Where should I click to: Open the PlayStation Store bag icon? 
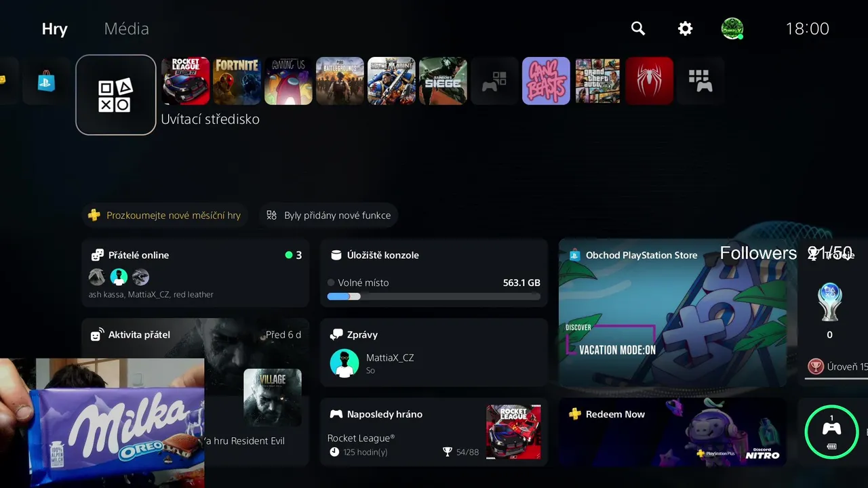(x=46, y=81)
